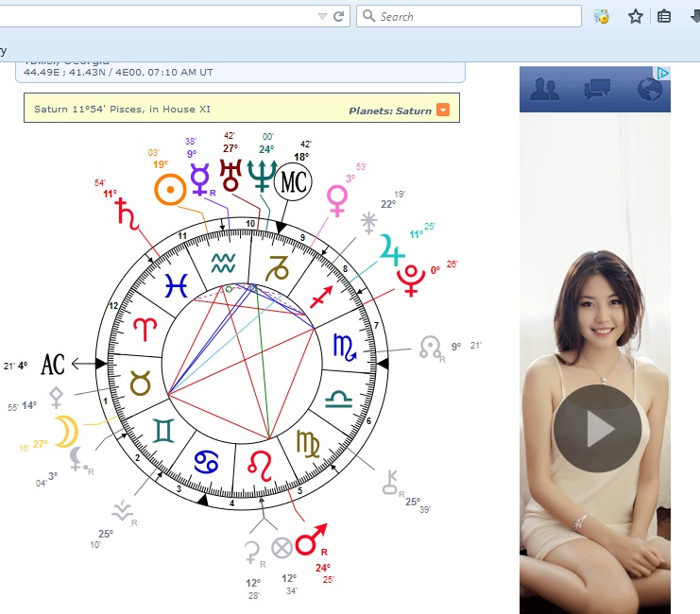Select the teal Gemini sign

pos(163,431)
